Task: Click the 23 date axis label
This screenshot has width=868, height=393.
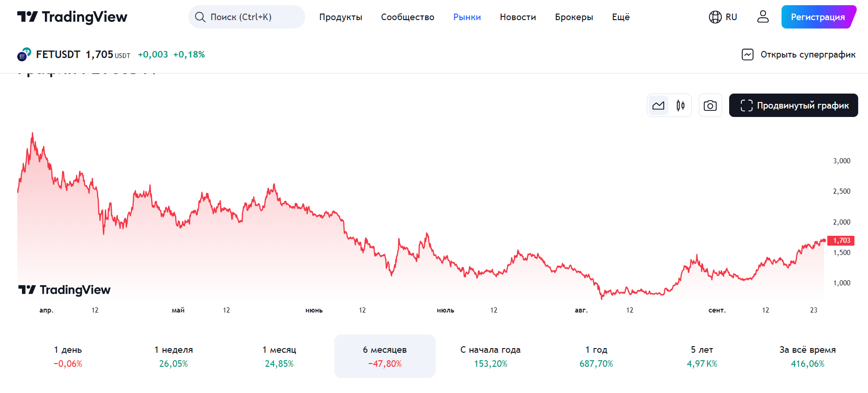Action: coord(814,310)
